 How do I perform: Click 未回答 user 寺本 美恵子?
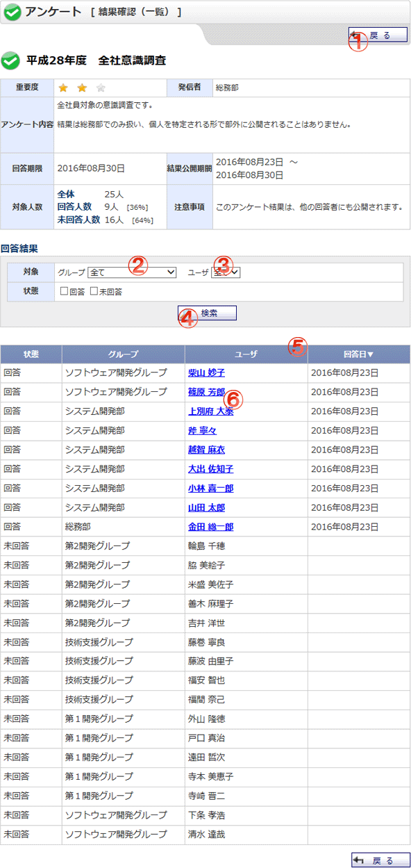point(210,776)
